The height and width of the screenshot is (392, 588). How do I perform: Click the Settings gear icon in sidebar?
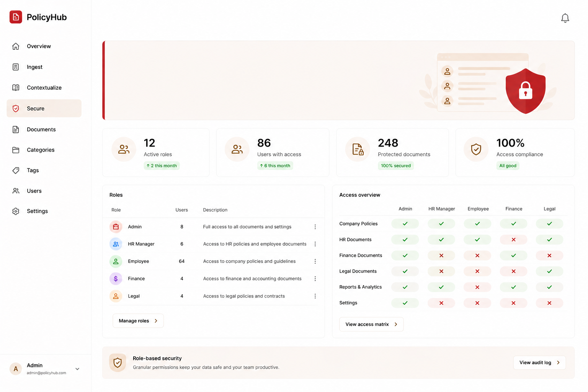click(x=16, y=211)
